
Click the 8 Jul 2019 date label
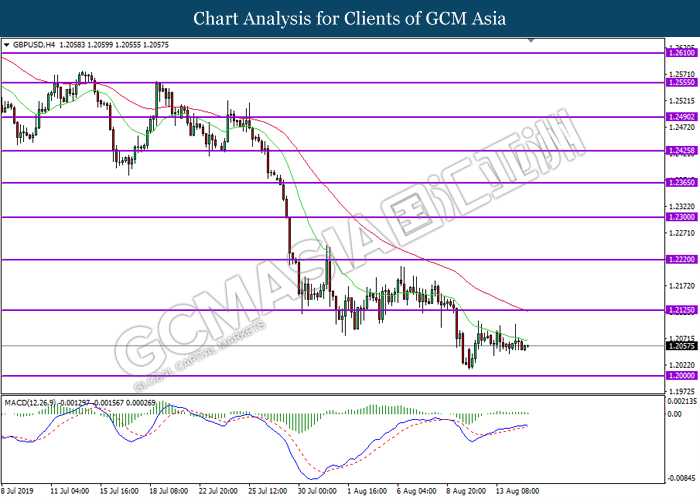17,491
